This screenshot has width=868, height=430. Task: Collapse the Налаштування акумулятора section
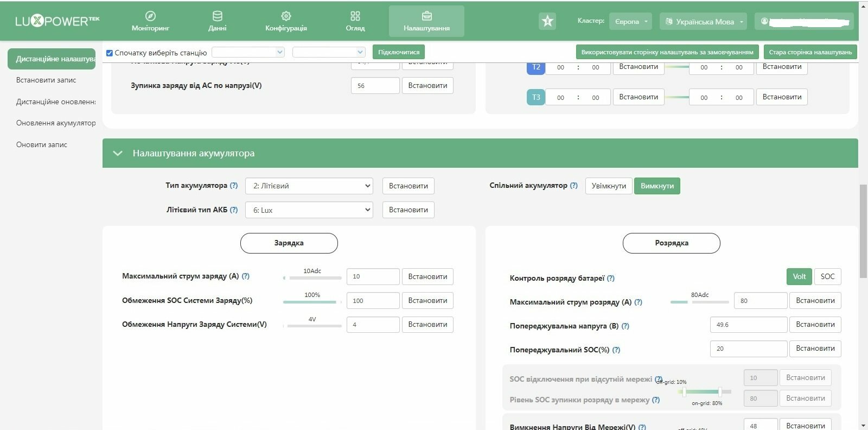pyautogui.click(x=118, y=153)
